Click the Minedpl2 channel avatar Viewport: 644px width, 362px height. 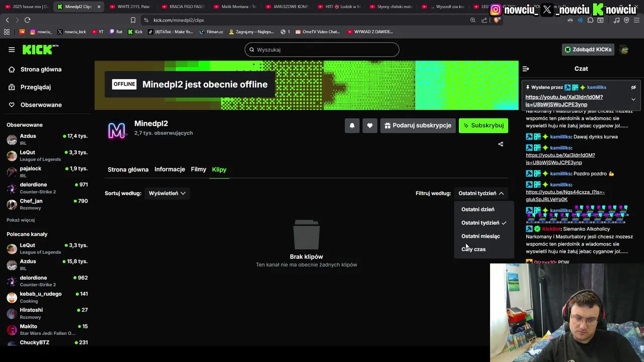[117, 131]
